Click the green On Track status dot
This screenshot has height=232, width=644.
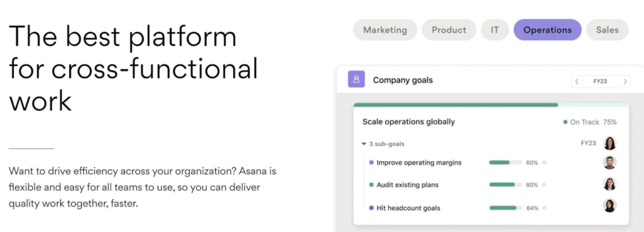(565, 122)
